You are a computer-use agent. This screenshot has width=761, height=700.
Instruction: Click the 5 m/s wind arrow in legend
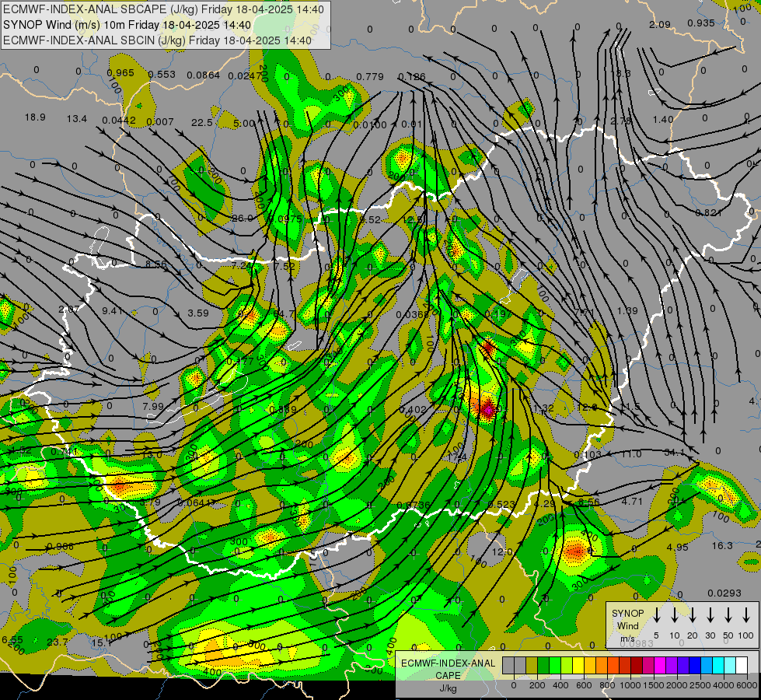tap(657, 614)
